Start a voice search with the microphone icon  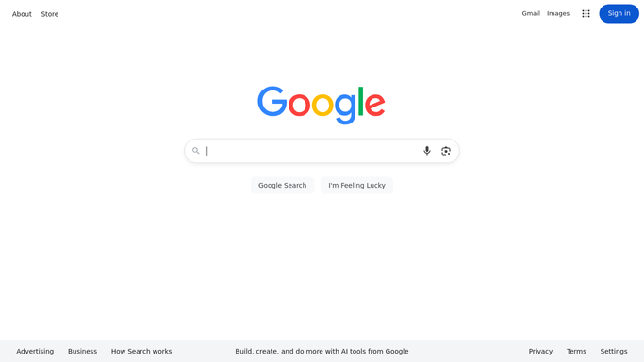[427, 151]
